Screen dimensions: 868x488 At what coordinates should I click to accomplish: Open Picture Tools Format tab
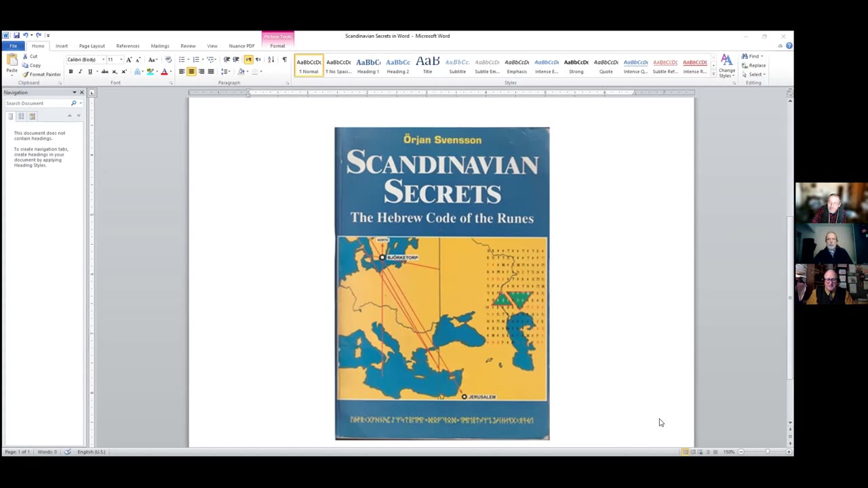[277, 46]
